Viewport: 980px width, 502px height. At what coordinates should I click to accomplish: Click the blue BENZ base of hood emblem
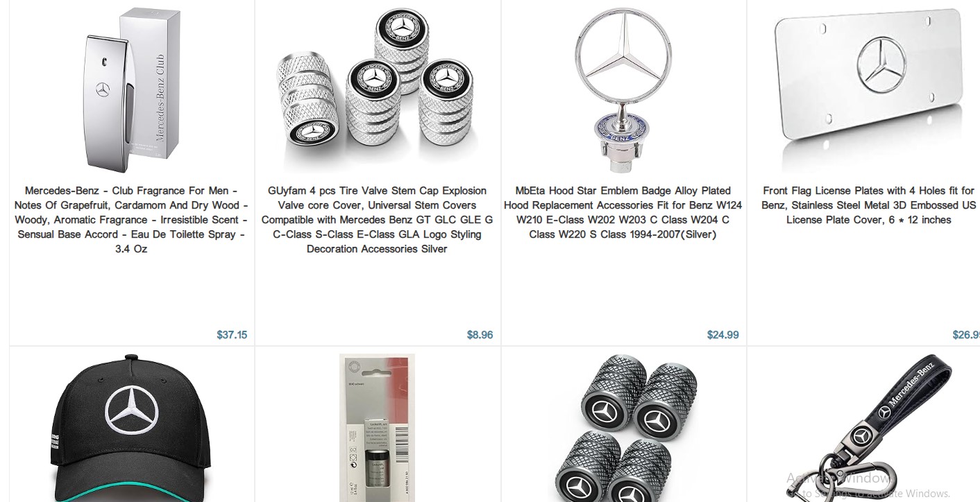pos(619,131)
